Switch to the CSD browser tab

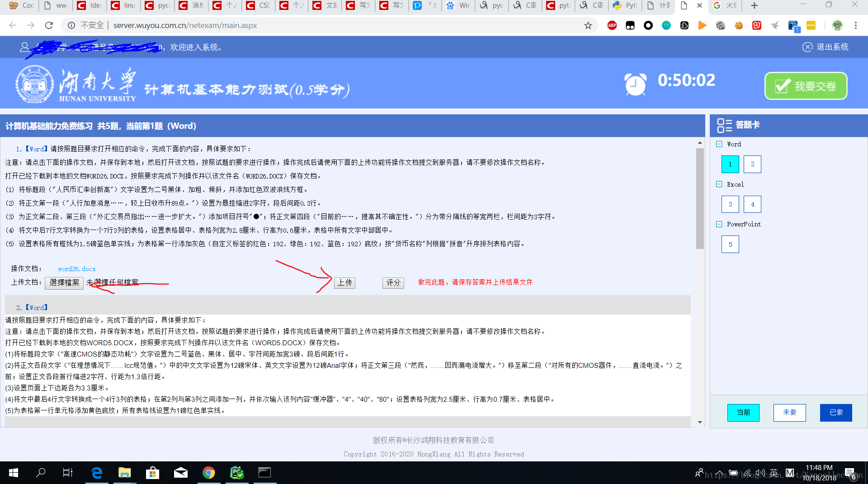[258, 5]
